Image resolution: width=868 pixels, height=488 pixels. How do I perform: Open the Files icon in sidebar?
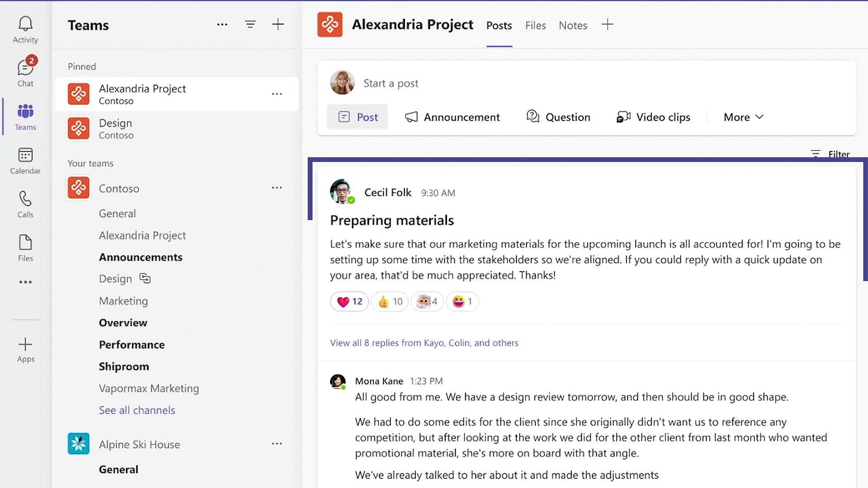tap(25, 247)
